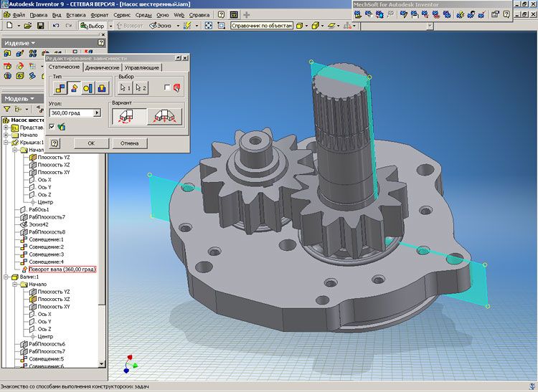Screen dimensions: 538x392
Task: Expand the top-level Начало folder node
Action: (x=6, y=135)
